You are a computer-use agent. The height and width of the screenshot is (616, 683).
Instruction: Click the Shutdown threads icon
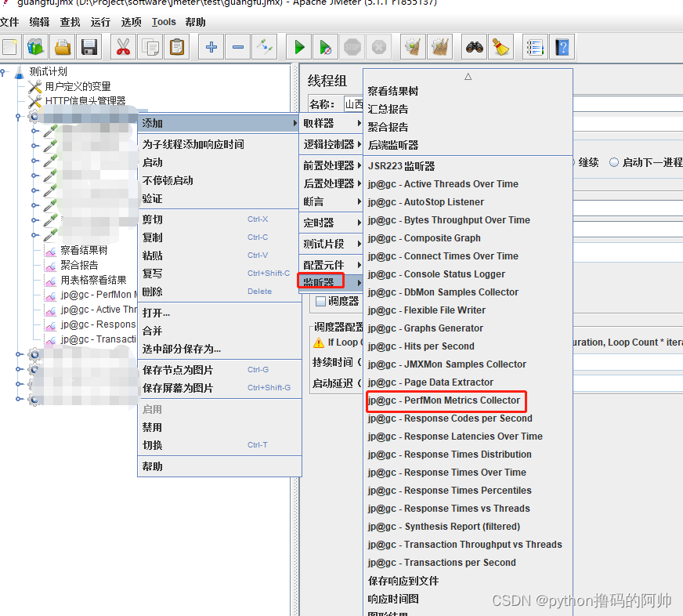point(379,47)
